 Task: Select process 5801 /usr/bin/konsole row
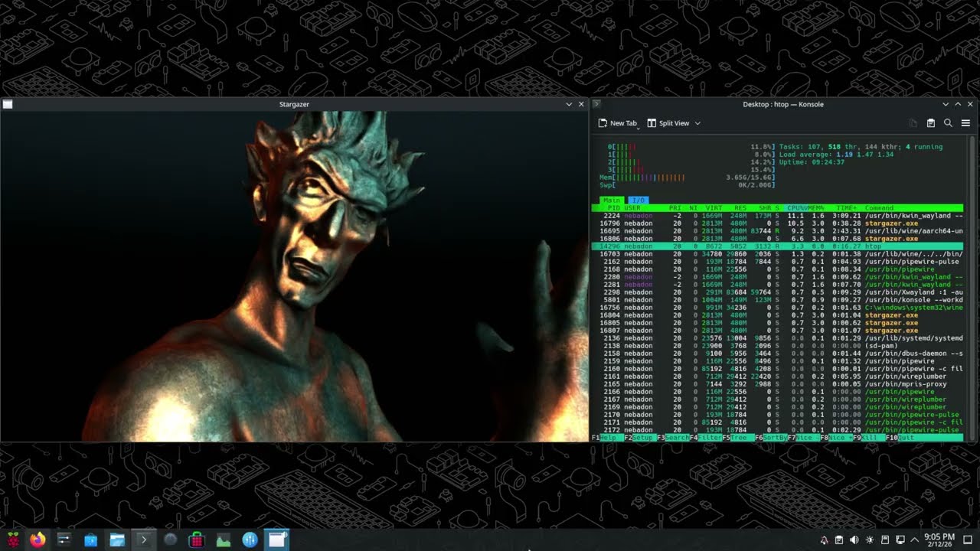(777, 300)
